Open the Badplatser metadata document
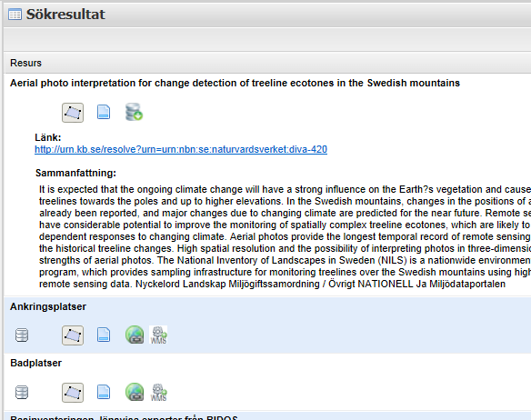Screen dimensions: 531x420 tap(104, 392)
